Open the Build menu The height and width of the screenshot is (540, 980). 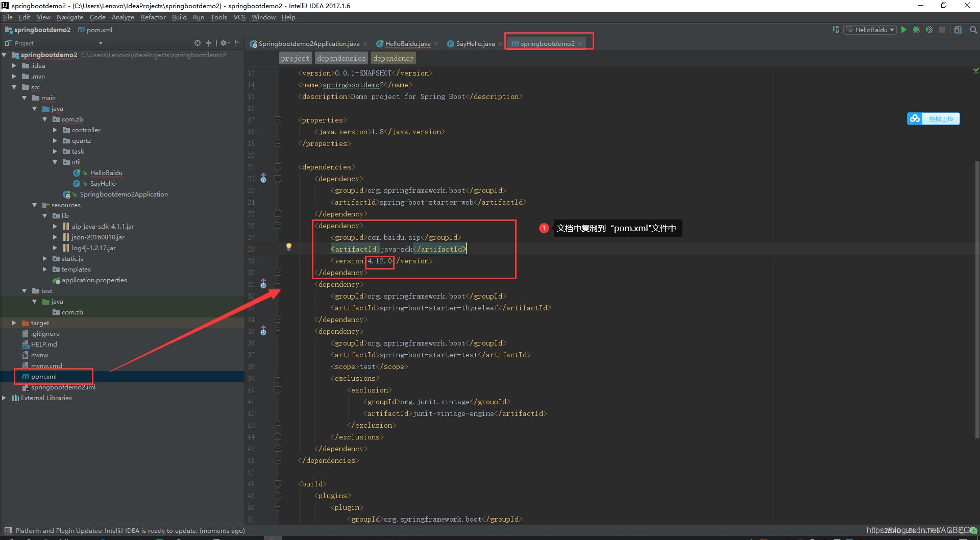point(179,17)
